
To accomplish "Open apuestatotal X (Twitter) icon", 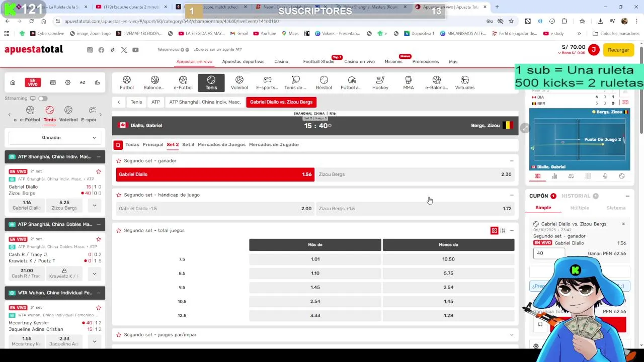I will tap(124, 50).
